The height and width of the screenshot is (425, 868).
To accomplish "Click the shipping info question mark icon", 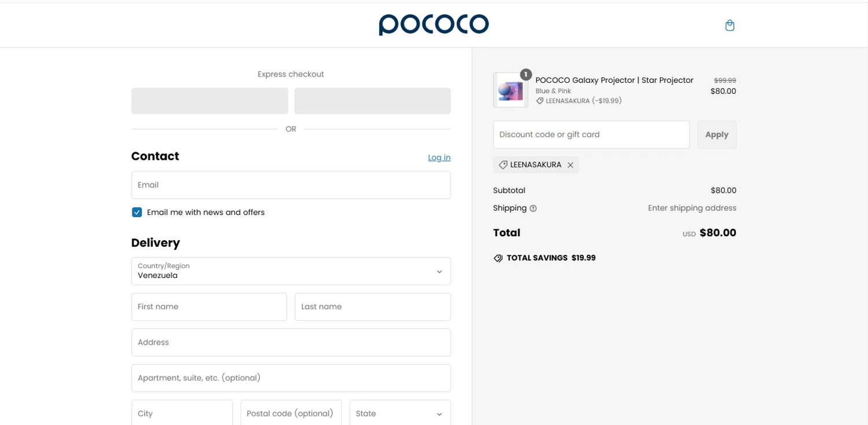I will (x=533, y=208).
